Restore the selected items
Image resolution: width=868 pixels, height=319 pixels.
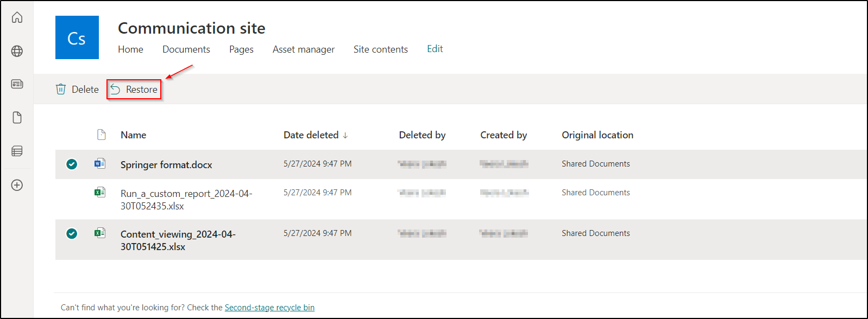[x=134, y=90]
